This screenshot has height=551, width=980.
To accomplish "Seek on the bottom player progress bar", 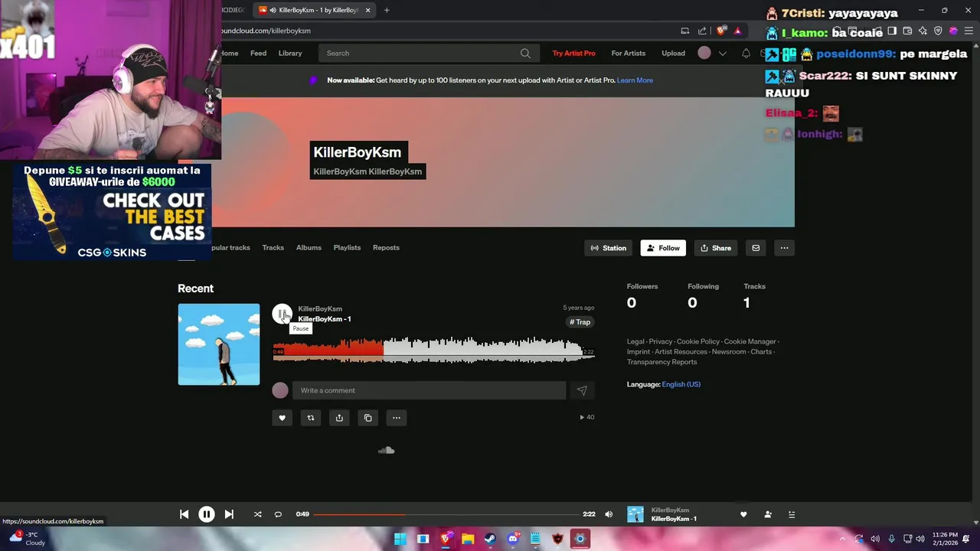I will (x=446, y=514).
